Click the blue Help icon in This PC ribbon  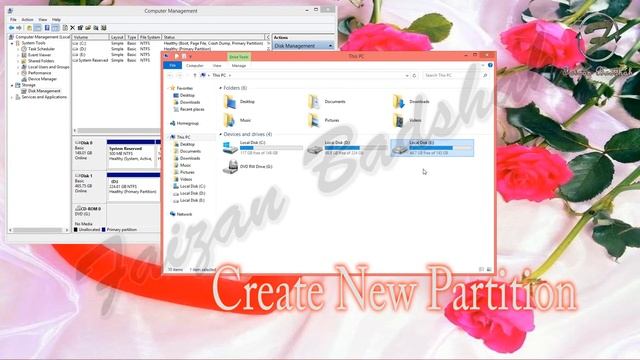coord(490,65)
